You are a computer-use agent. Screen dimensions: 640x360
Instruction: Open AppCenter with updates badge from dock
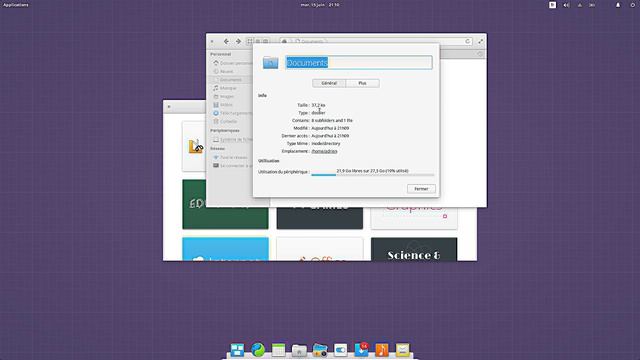[361, 350]
